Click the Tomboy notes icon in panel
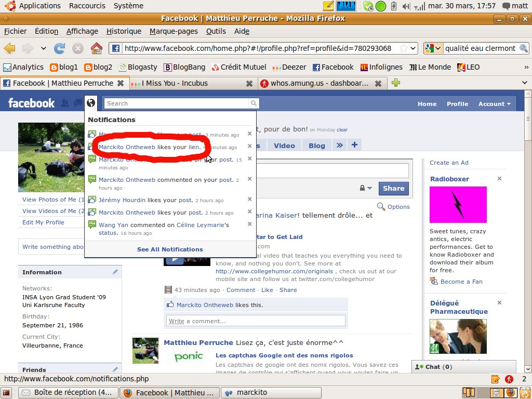532x399 pixels. 328,6
